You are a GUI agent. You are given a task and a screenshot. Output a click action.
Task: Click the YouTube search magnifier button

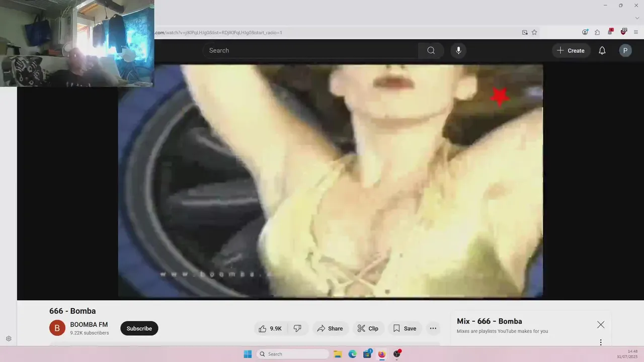[x=431, y=50]
